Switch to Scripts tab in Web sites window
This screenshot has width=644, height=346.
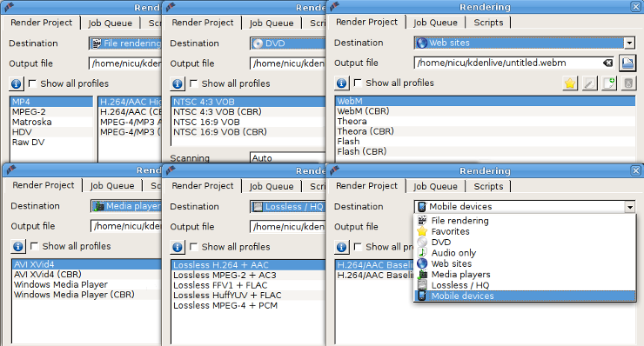coord(488,23)
